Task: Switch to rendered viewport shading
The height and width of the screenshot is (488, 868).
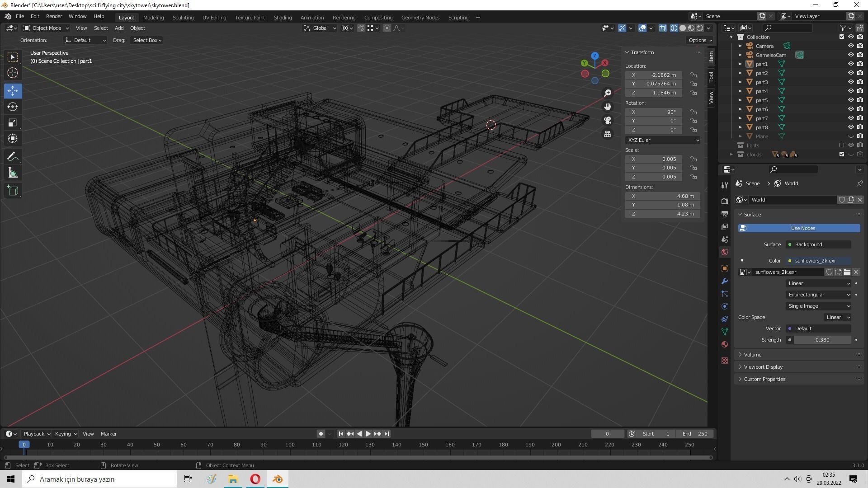Action: [x=700, y=28]
